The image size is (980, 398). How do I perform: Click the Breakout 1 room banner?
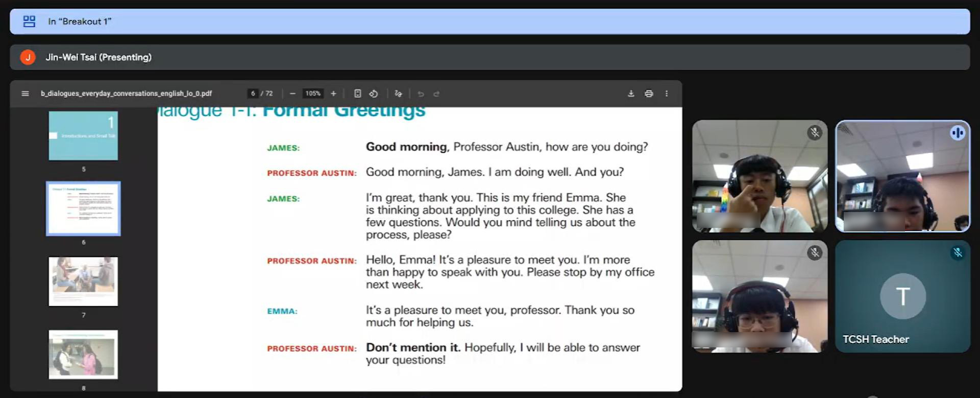point(489,21)
